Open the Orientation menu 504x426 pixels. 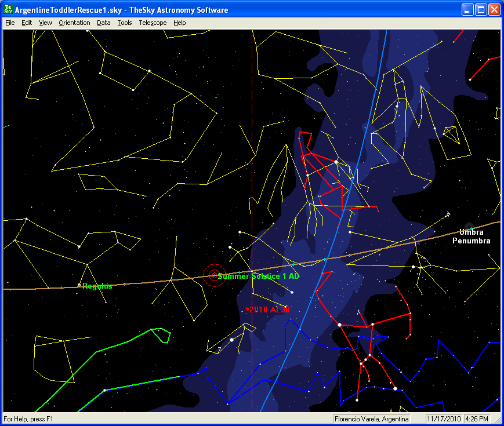[74, 23]
